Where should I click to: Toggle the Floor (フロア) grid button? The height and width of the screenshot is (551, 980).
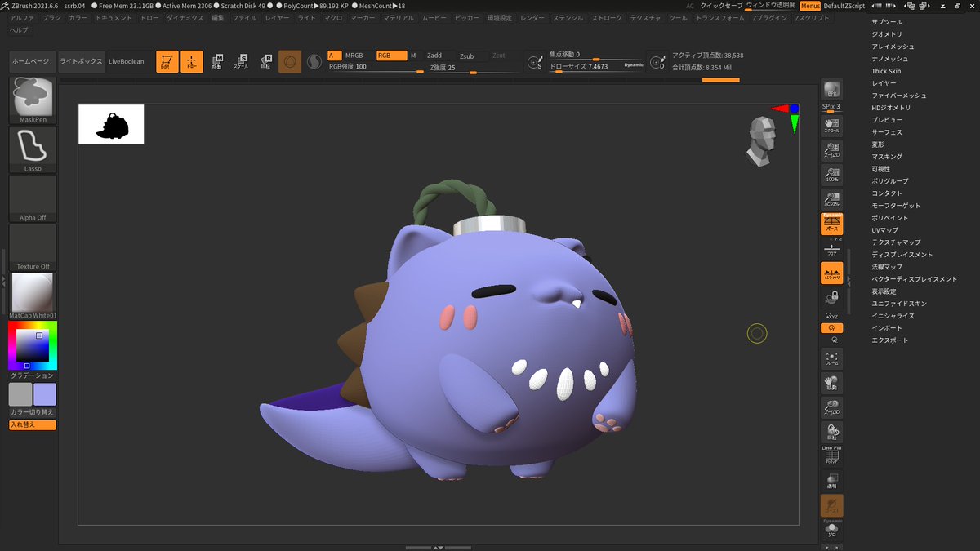pyautogui.click(x=831, y=249)
